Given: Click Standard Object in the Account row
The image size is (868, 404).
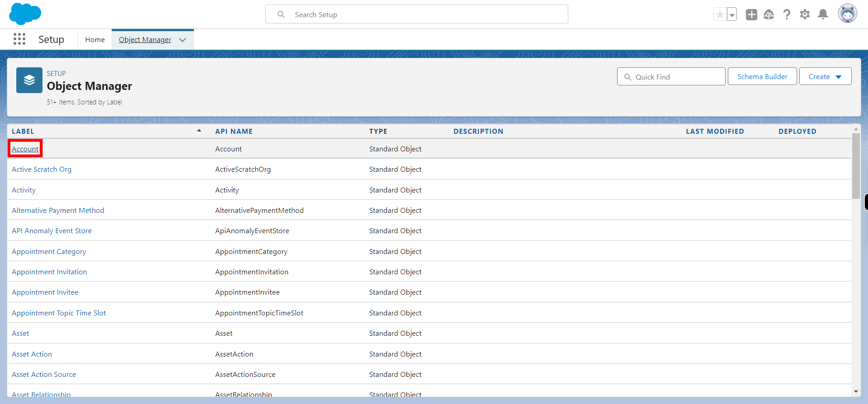Looking at the screenshot, I should coord(395,149).
